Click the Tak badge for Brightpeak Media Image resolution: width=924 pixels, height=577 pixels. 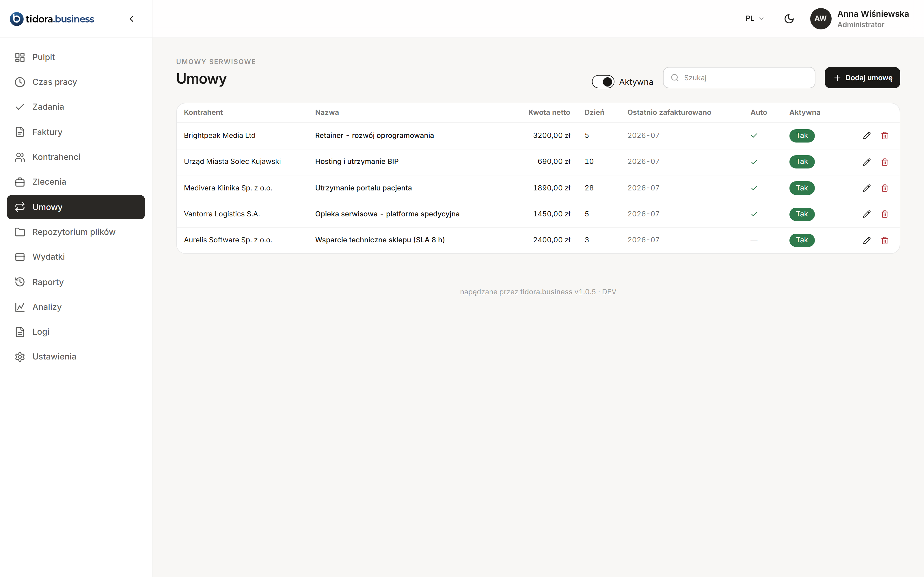pyautogui.click(x=802, y=136)
